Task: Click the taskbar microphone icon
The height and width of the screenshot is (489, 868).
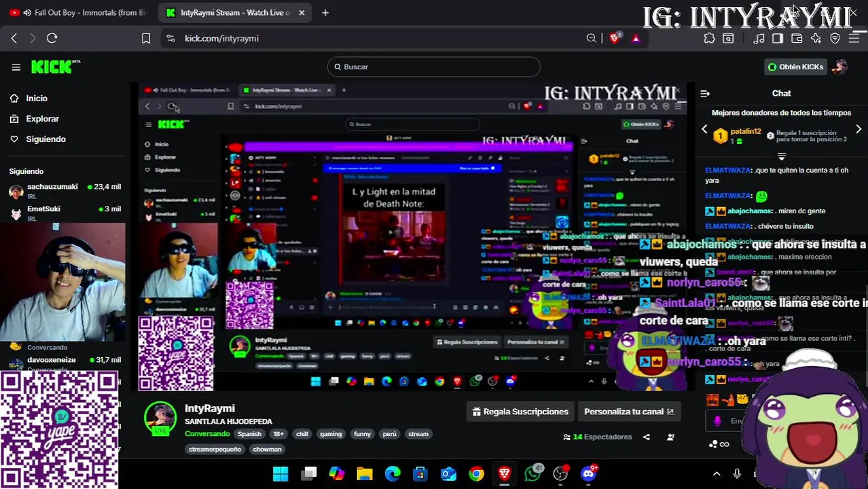Action: tap(737, 473)
